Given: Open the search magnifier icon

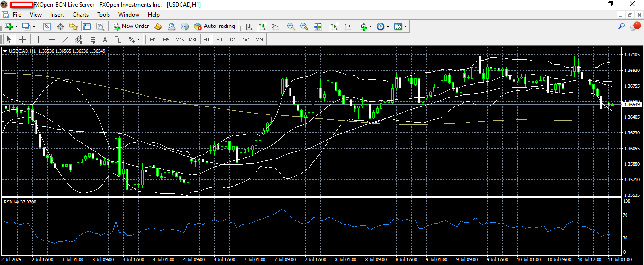Looking at the screenshot, I should point(621,26).
